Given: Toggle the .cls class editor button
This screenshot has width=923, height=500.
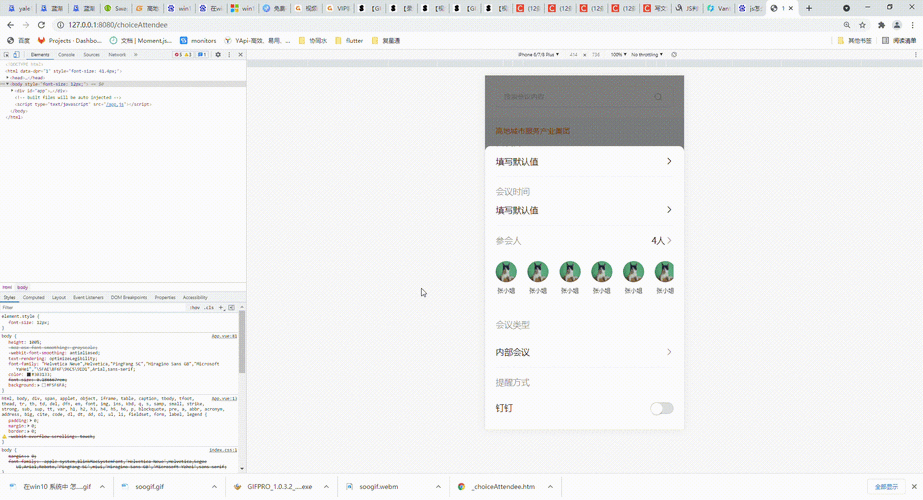Looking at the screenshot, I should click(x=209, y=307).
